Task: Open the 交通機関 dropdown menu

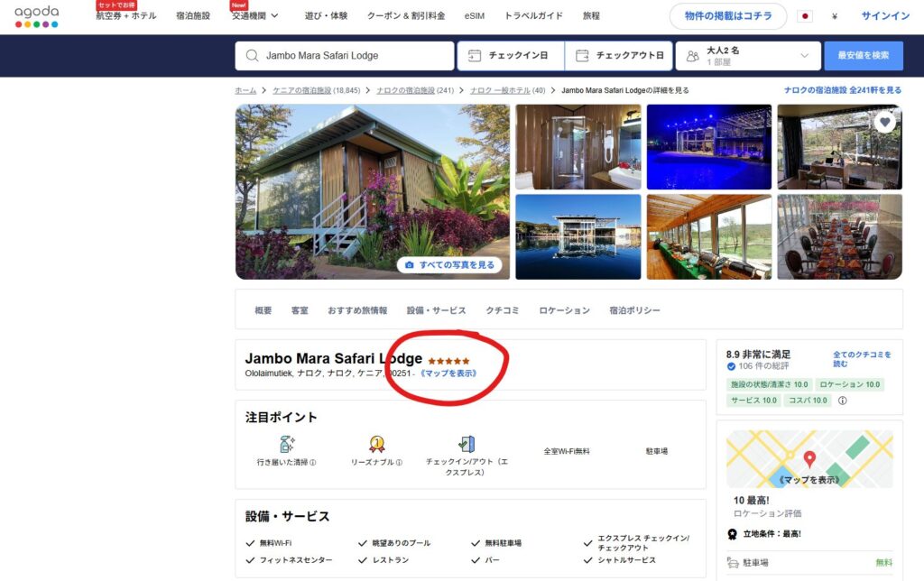Action: tap(255, 16)
